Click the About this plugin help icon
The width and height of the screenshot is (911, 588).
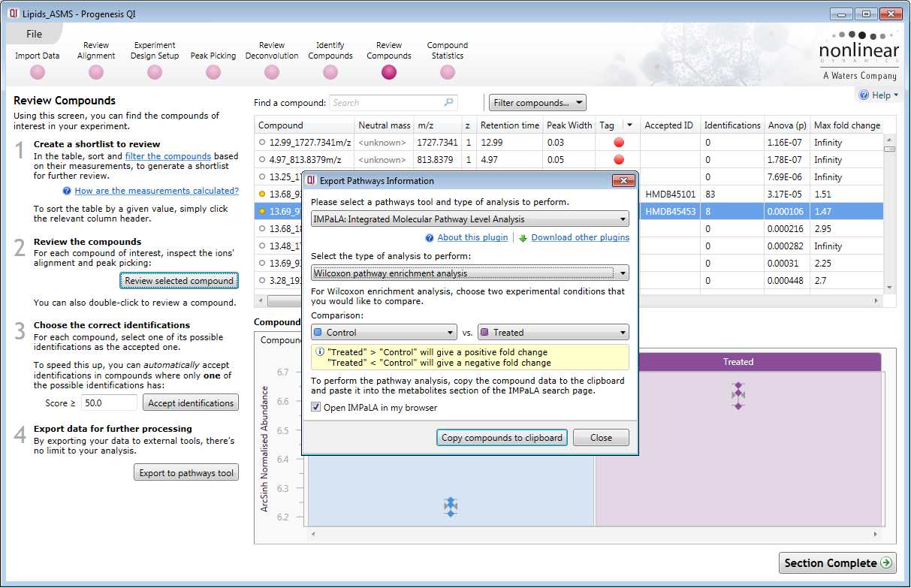[430, 237]
